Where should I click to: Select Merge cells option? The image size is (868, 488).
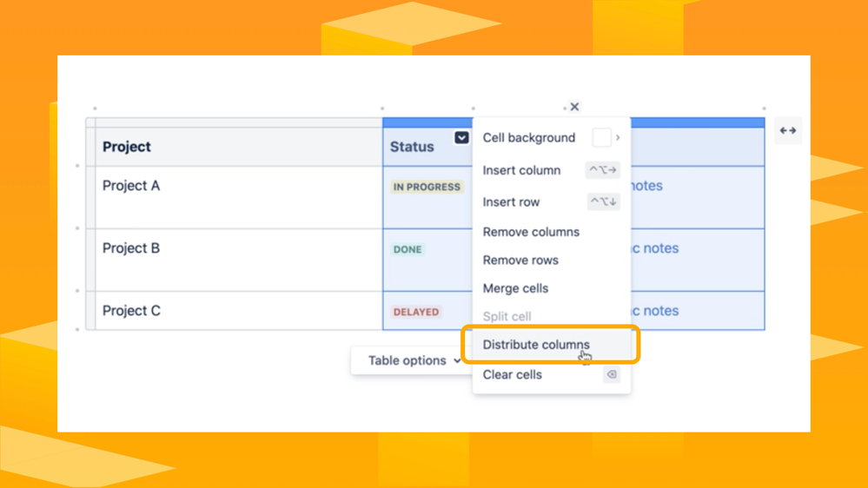pos(552,288)
